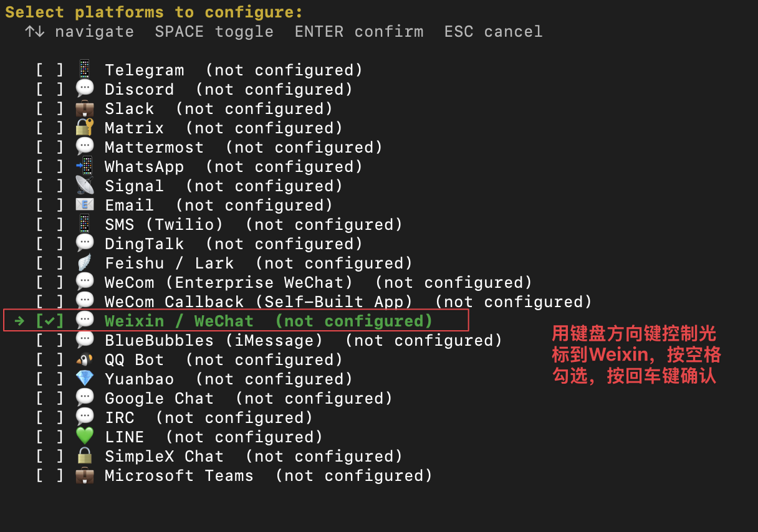Viewport: 758px width, 532px height.
Task: Click the Matrix lock-with-key icon
Action: 84,128
